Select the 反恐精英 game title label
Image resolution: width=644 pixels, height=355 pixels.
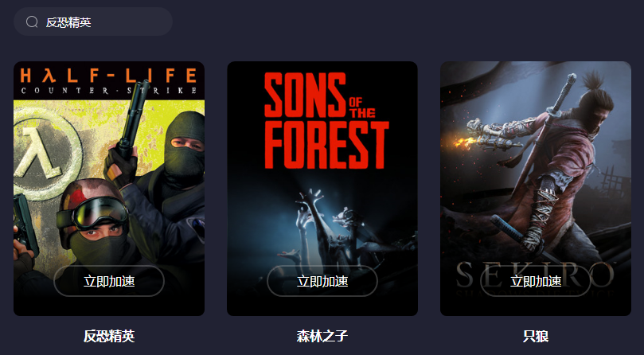[109, 336]
